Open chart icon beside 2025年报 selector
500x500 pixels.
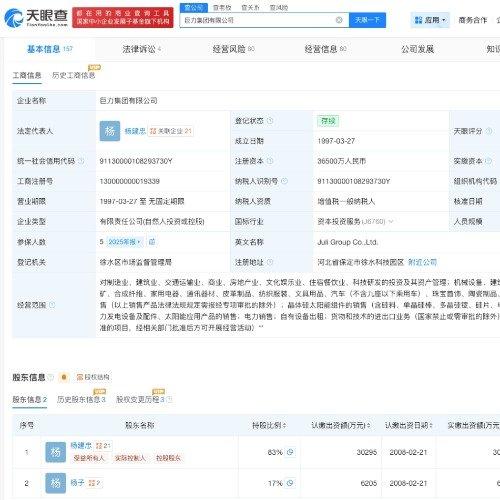click(x=152, y=242)
